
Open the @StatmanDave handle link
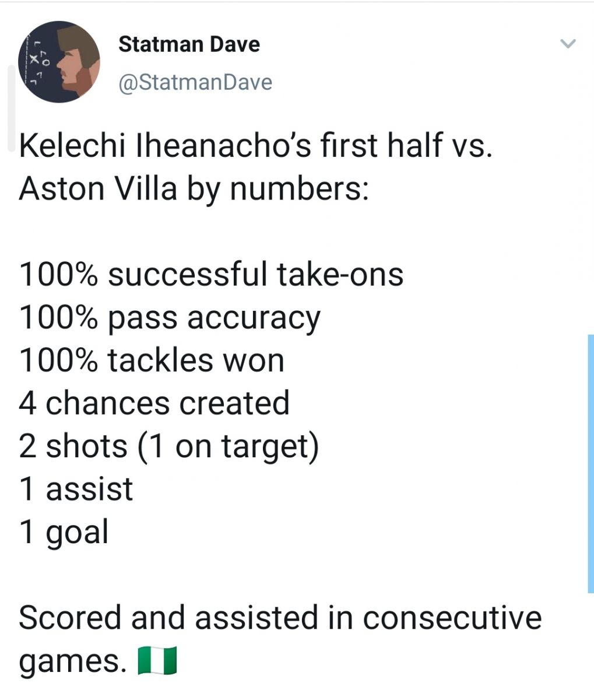(x=195, y=82)
